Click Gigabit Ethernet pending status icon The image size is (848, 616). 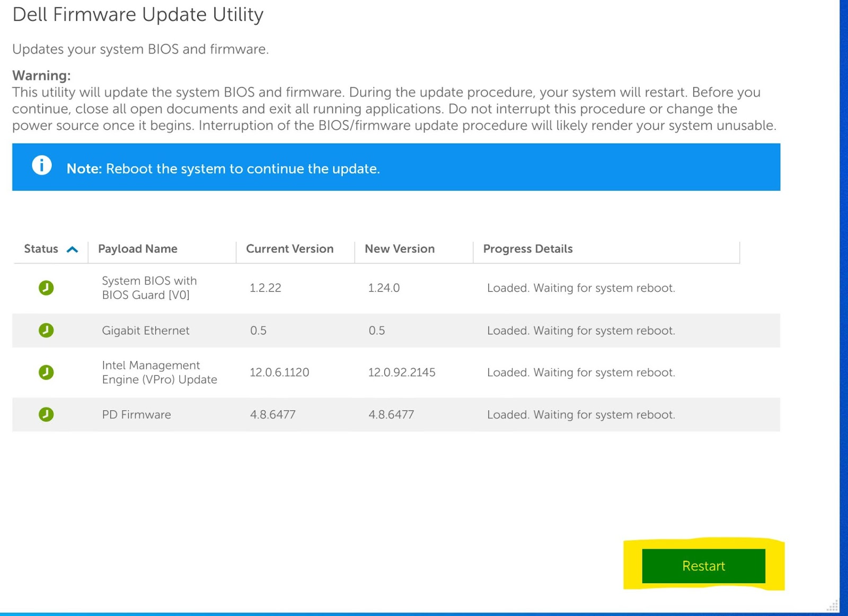tap(46, 330)
